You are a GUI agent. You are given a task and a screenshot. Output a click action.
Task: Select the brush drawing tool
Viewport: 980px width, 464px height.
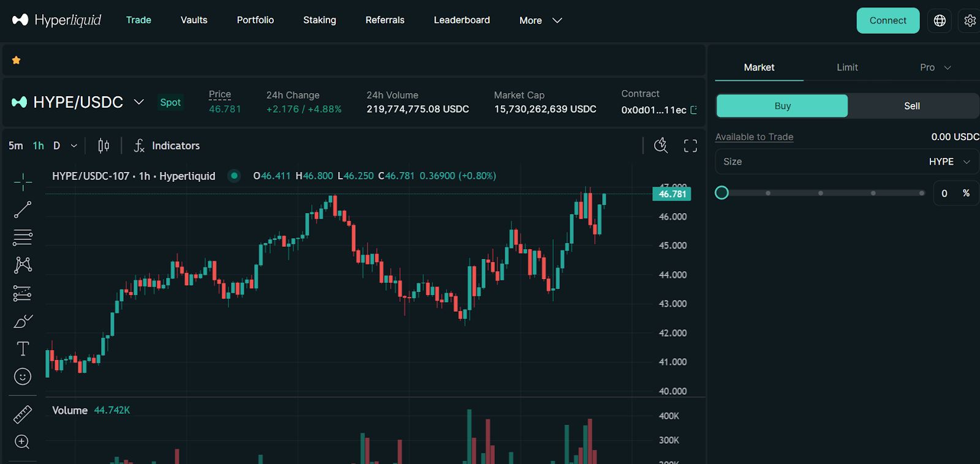[23, 321]
